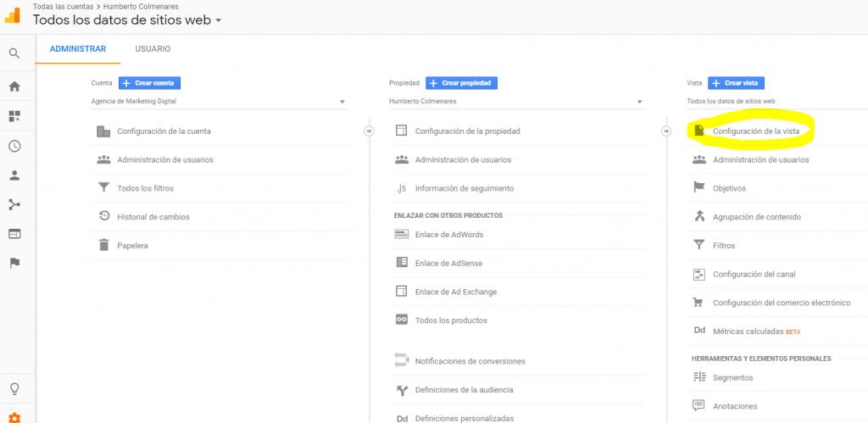Click history icon beside Historial de cambios
Viewport: 868px width, 423px height.
(x=103, y=216)
